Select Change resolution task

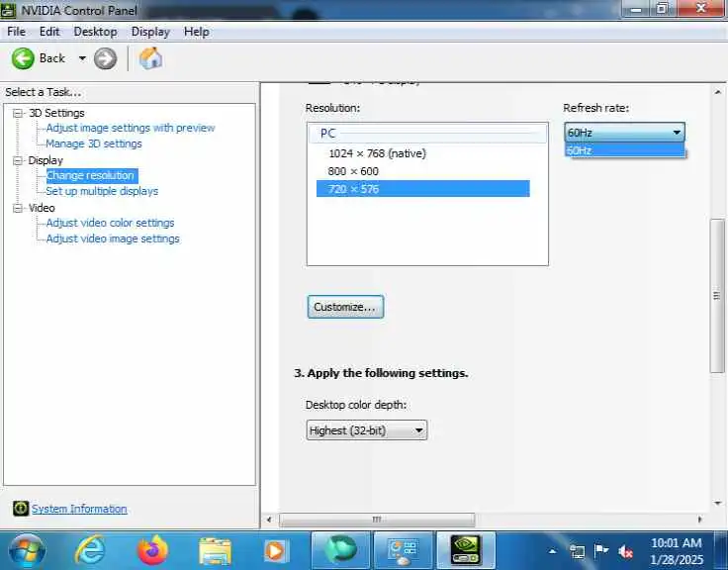tap(90, 175)
